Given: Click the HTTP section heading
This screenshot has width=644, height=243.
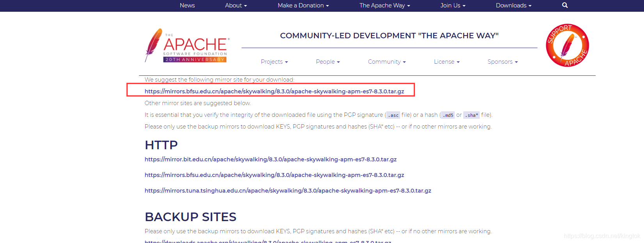Looking at the screenshot, I should click(161, 145).
